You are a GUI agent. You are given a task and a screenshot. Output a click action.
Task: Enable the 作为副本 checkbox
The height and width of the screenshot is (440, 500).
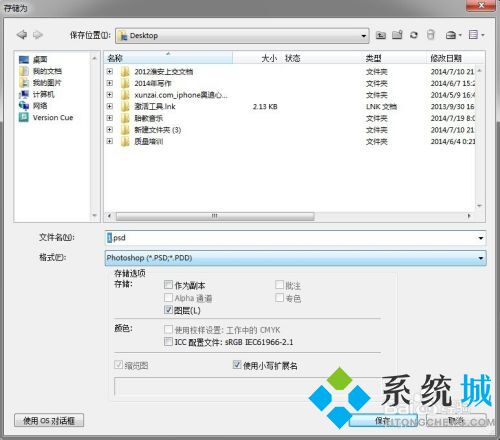168,285
